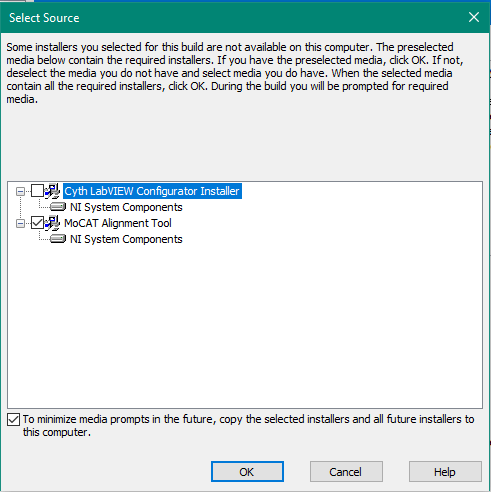Close the Select Source window
Image resolution: width=491 pixels, height=492 pixels.
(x=474, y=17)
